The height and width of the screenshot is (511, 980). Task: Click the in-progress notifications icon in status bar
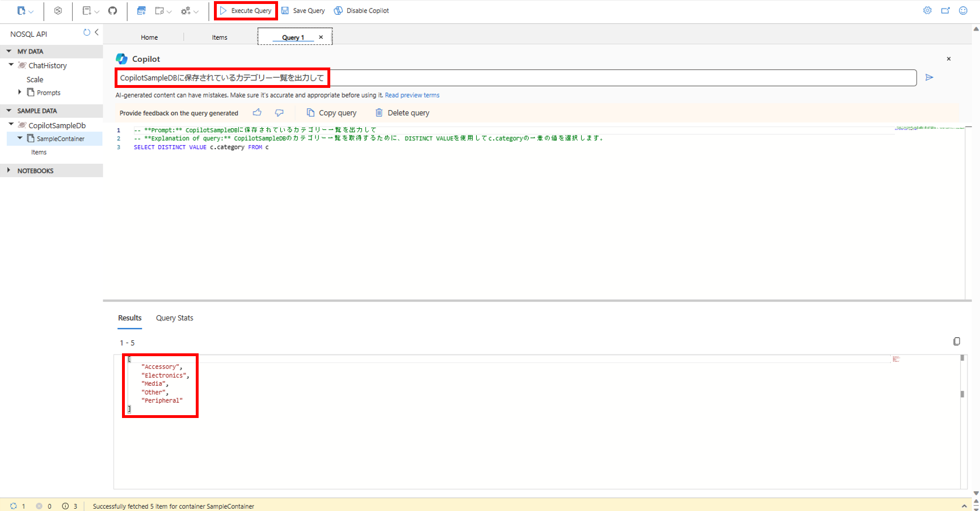(13, 506)
